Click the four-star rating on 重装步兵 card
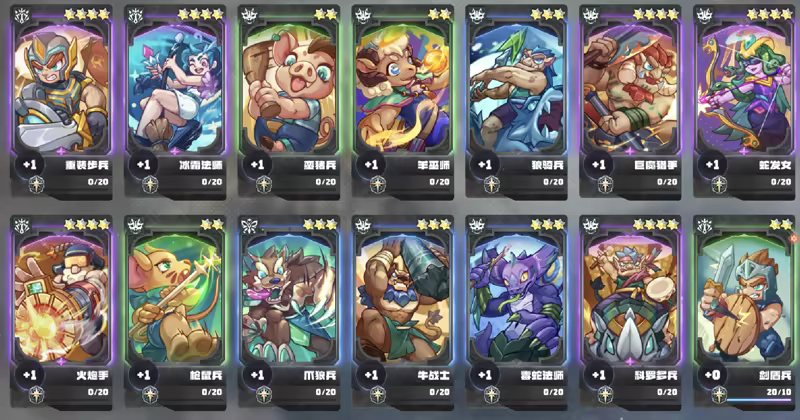 pyautogui.click(x=87, y=14)
